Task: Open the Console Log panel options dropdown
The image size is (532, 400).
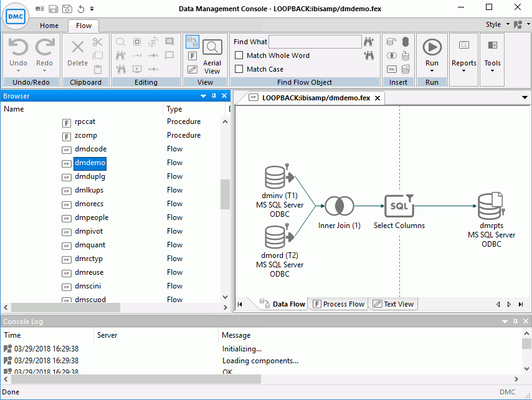Action: 505,321
